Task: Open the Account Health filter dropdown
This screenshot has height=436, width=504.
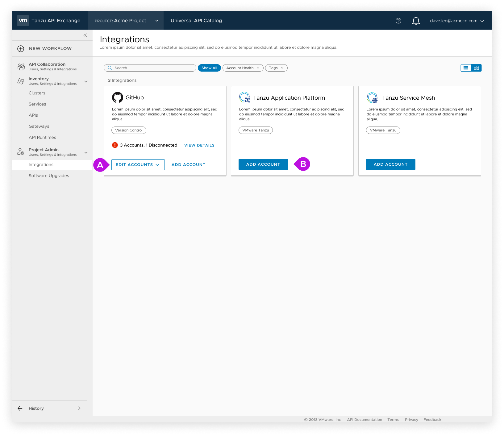Action: [243, 68]
